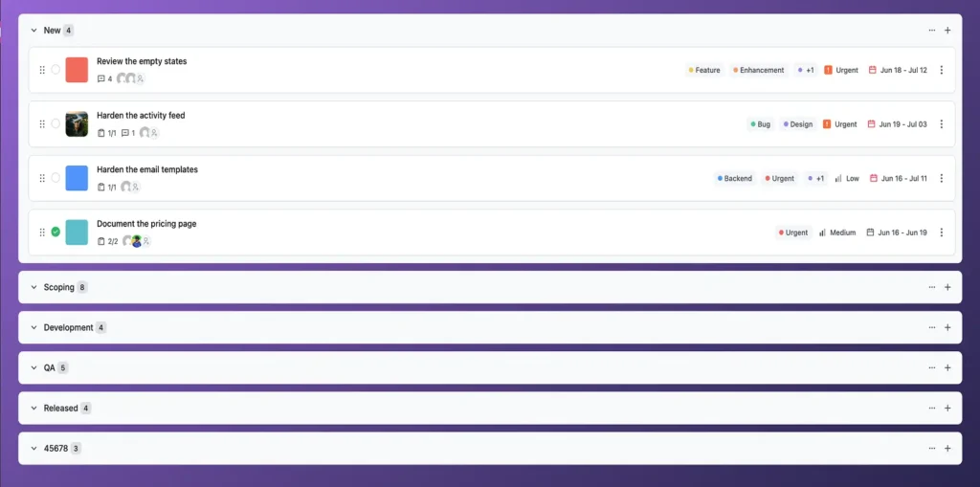The height and width of the screenshot is (487, 980).
Task: Expand the Released section chevron
Action: point(33,409)
